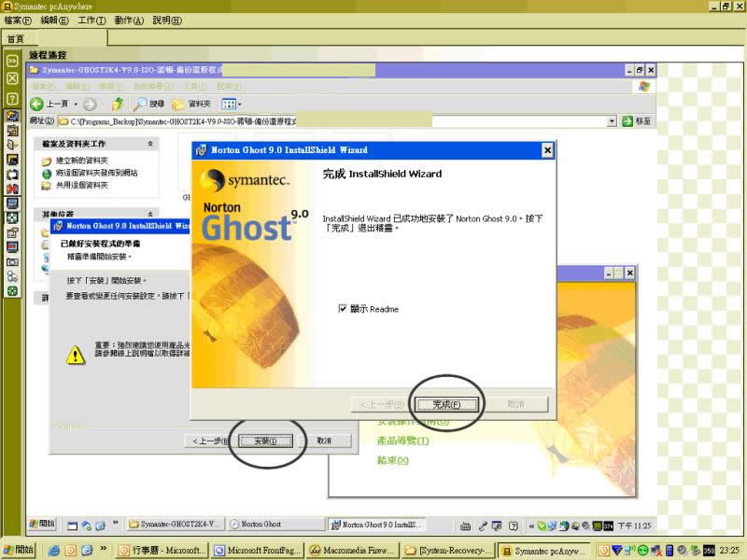This screenshot has width=747, height=560.
Task: Click the 資料夾 folders button in Explorer toolbar
Action: 191,104
